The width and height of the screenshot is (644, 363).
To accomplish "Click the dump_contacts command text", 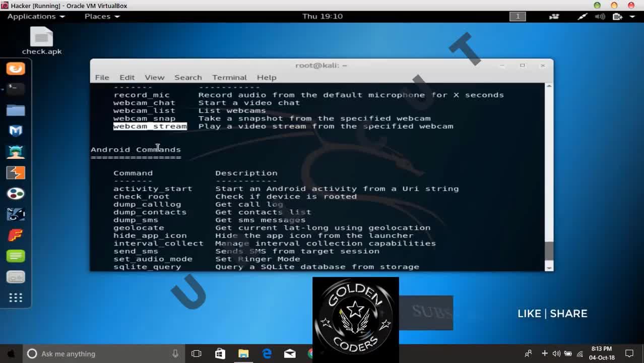I will tap(150, 212).
